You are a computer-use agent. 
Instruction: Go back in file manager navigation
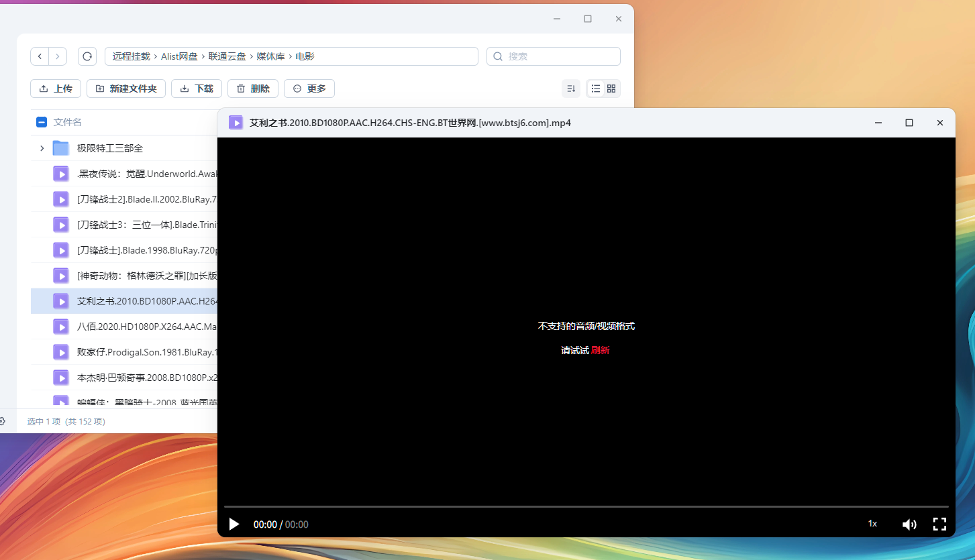tap(40, 56)
